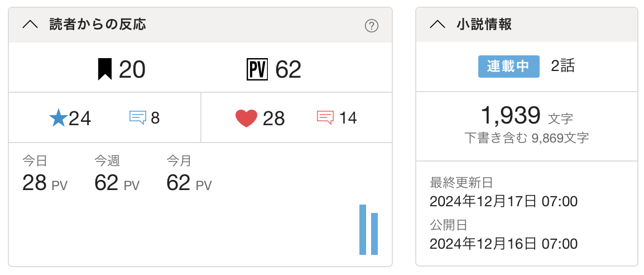Click the black bookmark icon

point(103,69)
